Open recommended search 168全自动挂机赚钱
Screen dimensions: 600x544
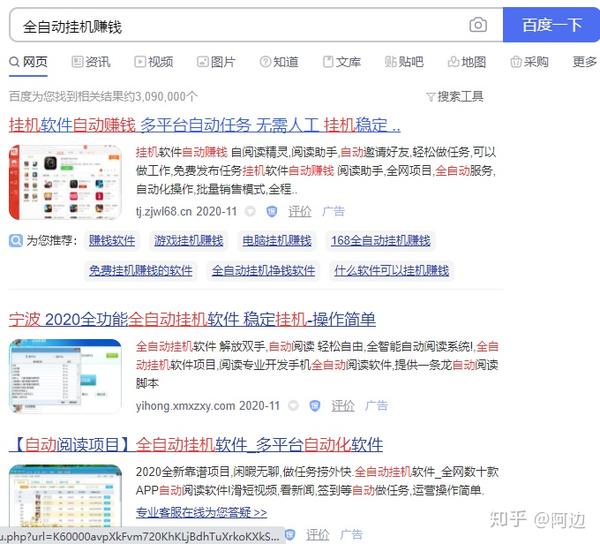[381, 241]
